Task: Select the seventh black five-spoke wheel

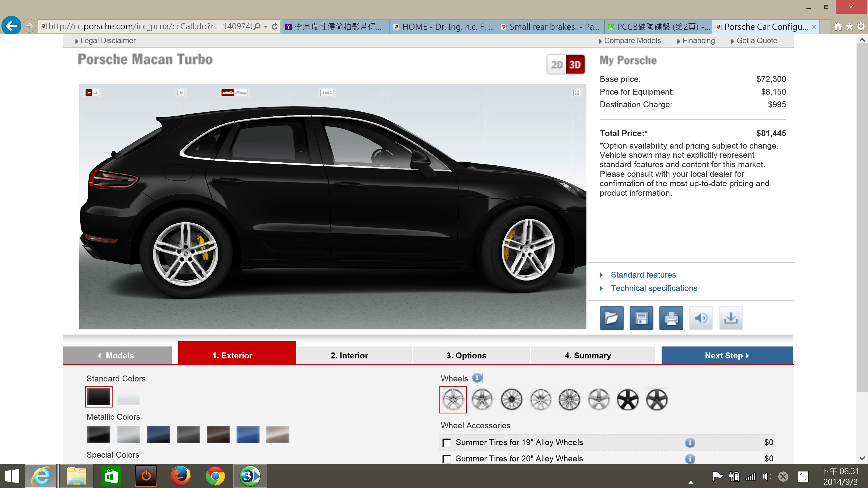Action: click(628, 399)
